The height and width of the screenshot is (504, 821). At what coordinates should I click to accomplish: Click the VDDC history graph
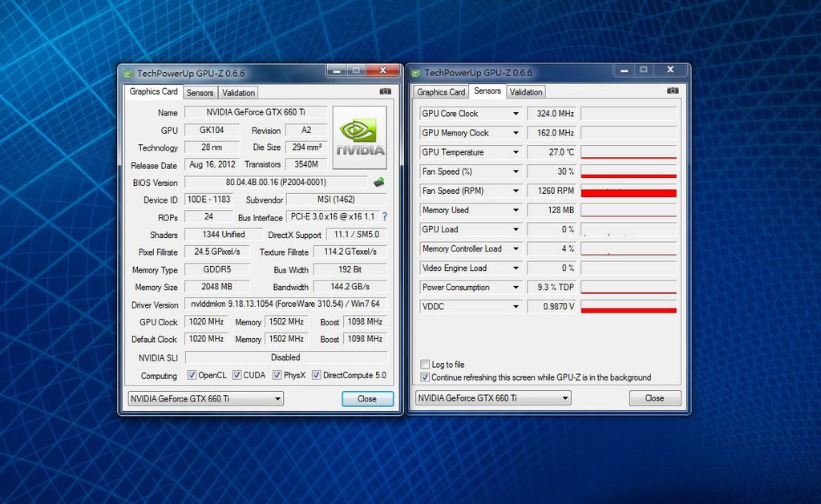click(x=629, y=307)
